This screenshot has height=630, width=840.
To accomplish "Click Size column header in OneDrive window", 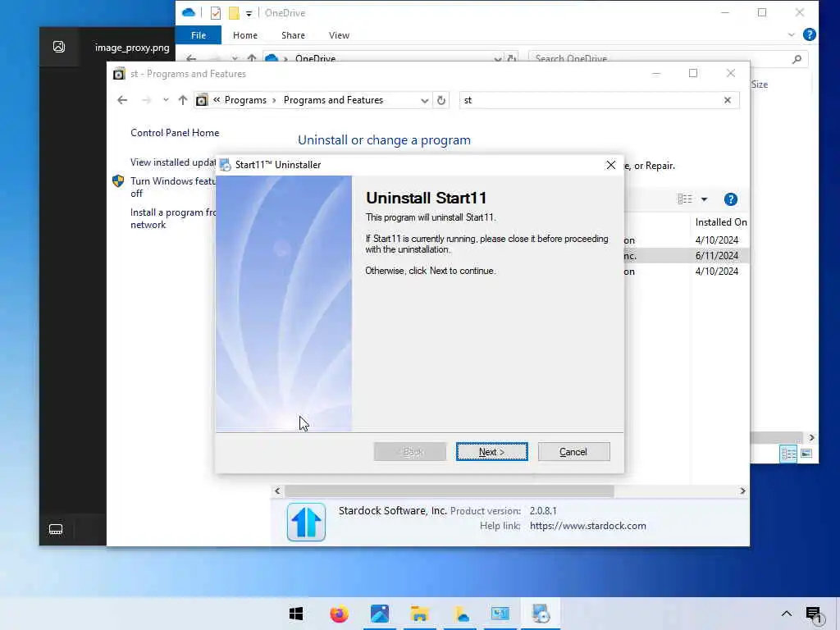I will [759, 84].
